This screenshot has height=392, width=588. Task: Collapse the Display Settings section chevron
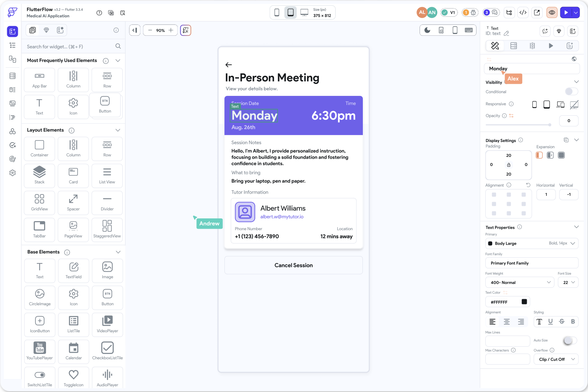click(x=576, y=140)
